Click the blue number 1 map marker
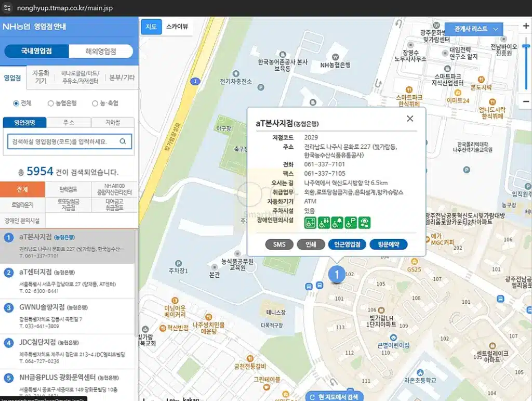 337,273
